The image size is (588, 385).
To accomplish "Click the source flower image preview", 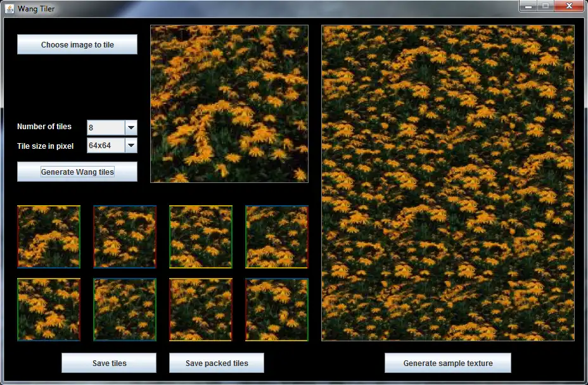I will 229,104.
